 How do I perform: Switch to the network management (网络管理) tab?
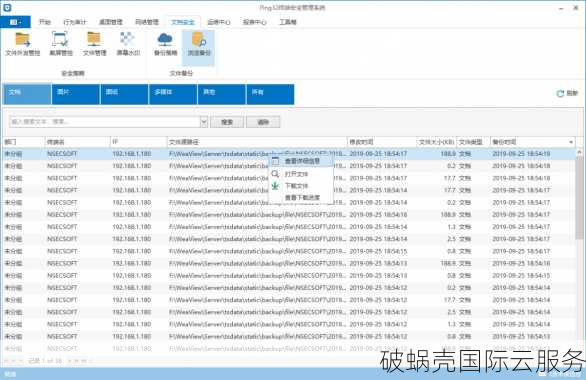click(147, 22)
